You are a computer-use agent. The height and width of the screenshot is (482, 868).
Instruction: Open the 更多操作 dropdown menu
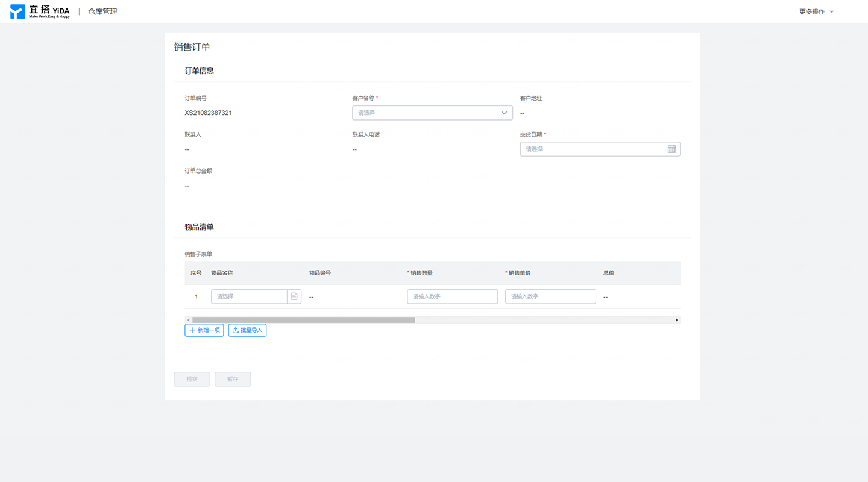coord(816,11)
